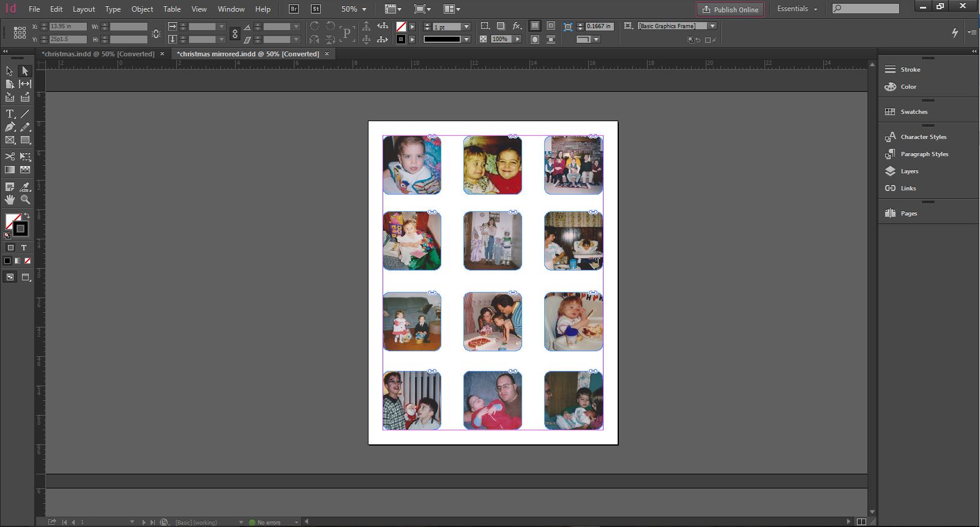Open the View Options dropdown
The height and width of the screenshot is (527, 980).
[393, 9]
